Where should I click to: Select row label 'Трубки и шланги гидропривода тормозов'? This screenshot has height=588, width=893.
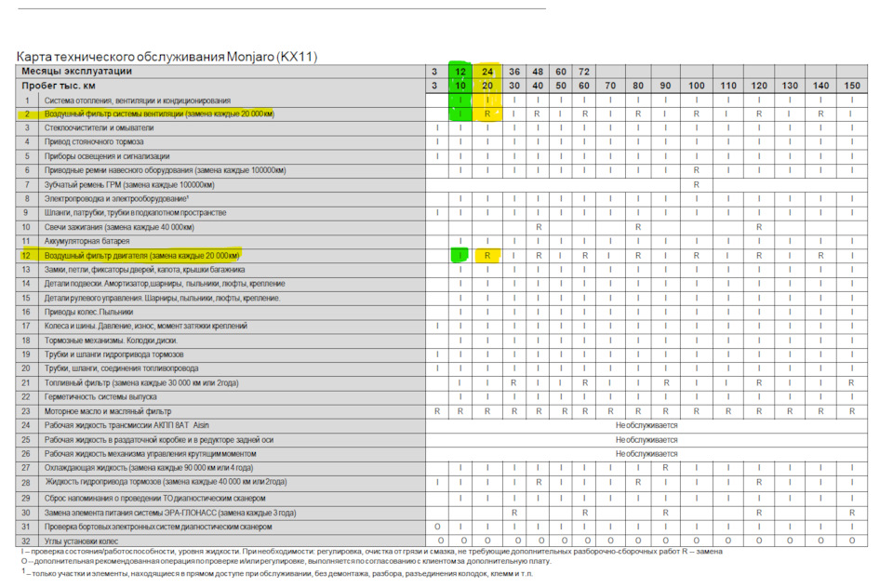tap(113, 354)
